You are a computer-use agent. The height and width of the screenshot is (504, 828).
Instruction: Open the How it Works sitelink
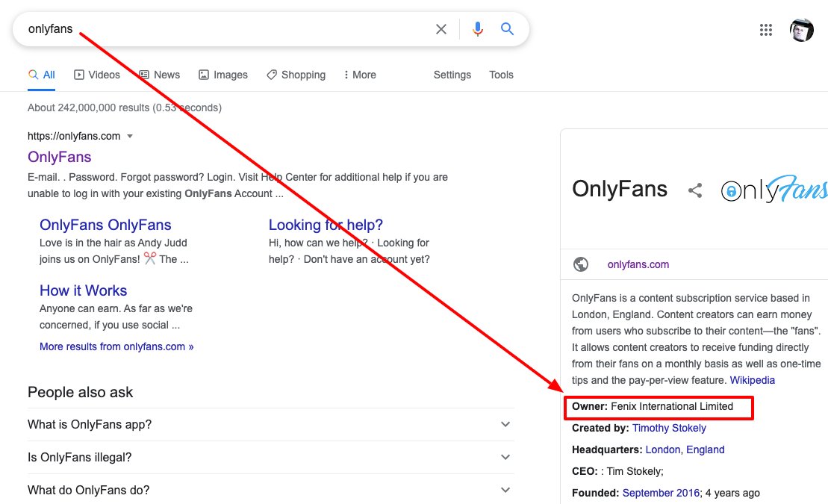83,290
